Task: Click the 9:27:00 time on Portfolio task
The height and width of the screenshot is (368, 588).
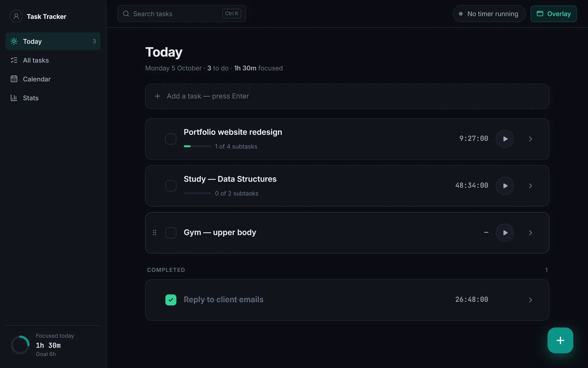Action: click(474, 138)
